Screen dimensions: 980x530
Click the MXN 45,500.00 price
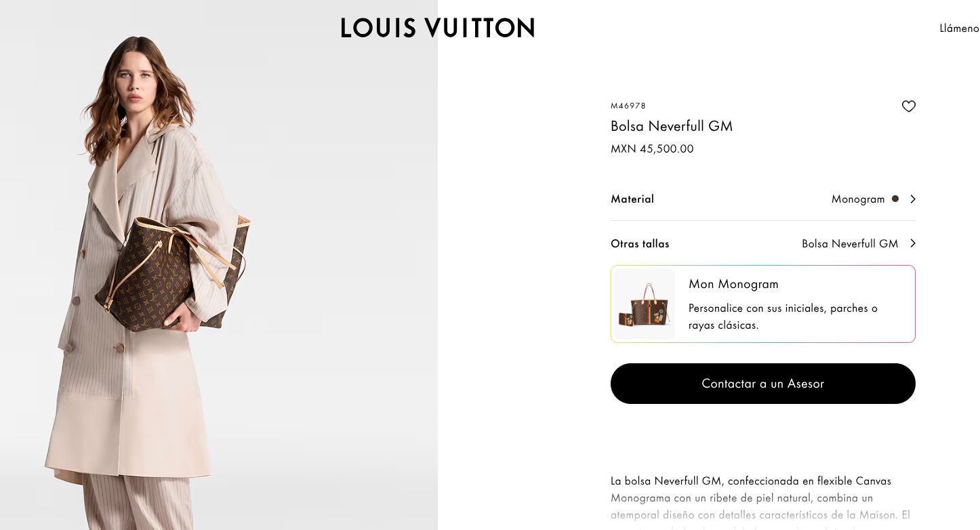pos(652,149)
